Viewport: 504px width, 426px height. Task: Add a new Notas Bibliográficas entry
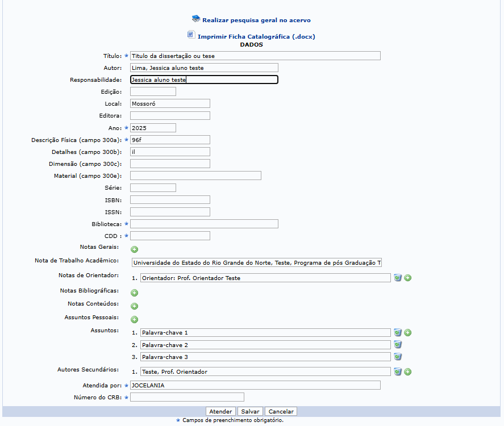click(x=135, y=293)
